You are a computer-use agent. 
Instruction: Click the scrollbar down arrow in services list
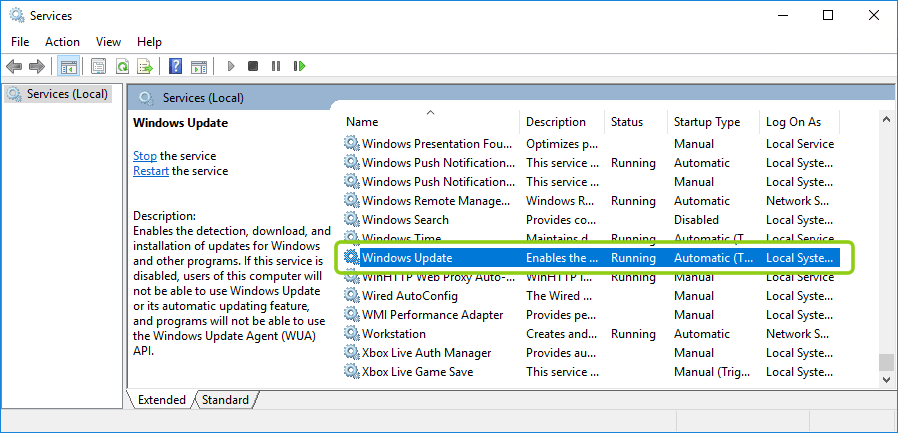click(885, 379)
